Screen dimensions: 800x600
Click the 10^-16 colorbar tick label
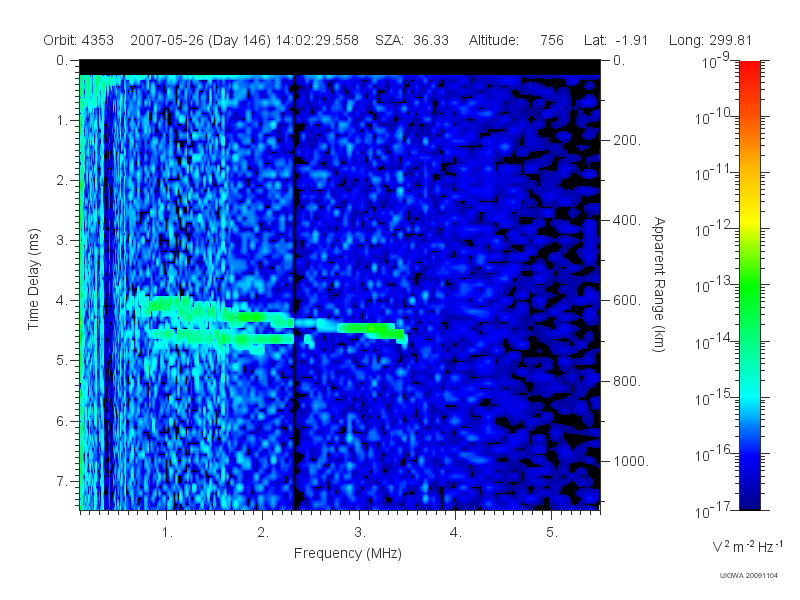[x=715, y=454]
